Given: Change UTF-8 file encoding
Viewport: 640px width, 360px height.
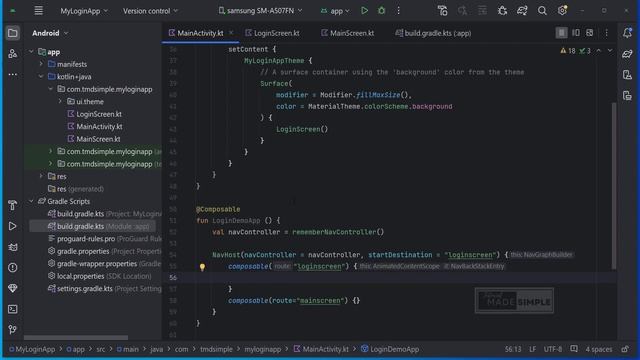Looking at the screenshot, I should click(553, 349).
